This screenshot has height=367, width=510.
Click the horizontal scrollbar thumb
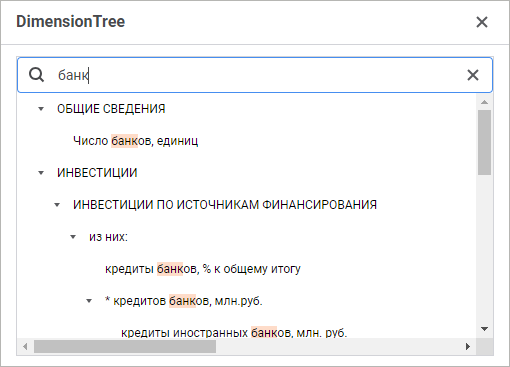[125, 347]
